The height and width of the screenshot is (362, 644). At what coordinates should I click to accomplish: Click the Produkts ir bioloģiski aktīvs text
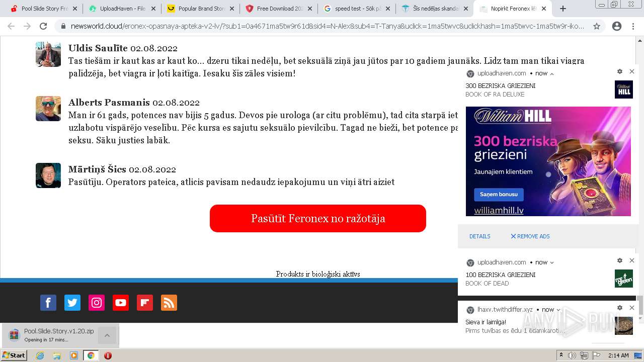pyautogui.click(x=318, y=274)
